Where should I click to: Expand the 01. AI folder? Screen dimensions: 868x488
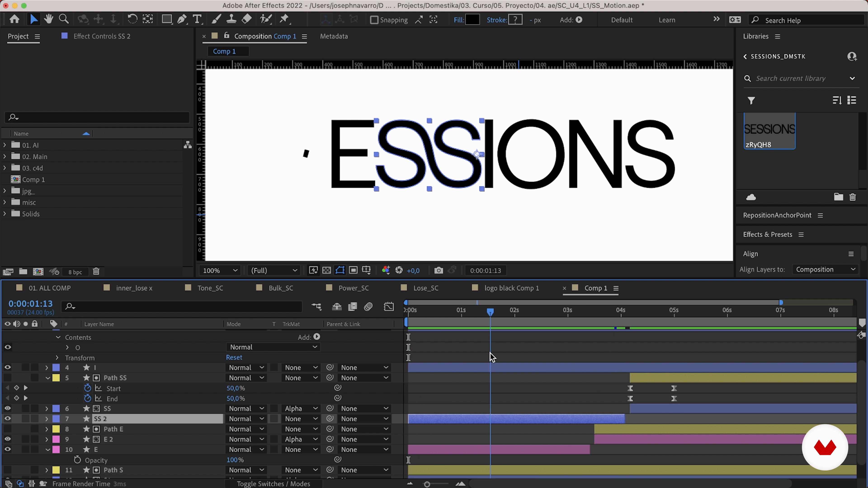(4, 145)
